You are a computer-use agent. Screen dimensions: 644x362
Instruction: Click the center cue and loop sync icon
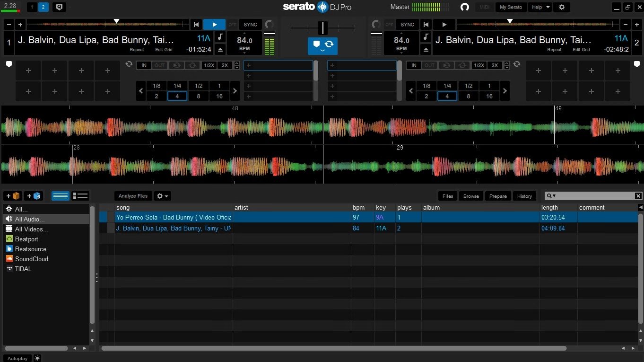pos(322,45)
